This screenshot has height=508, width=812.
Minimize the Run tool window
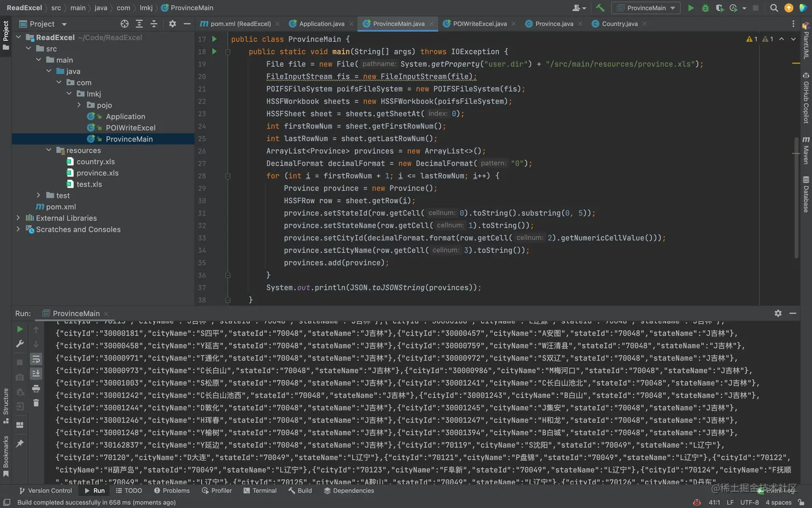click(793, 313)
